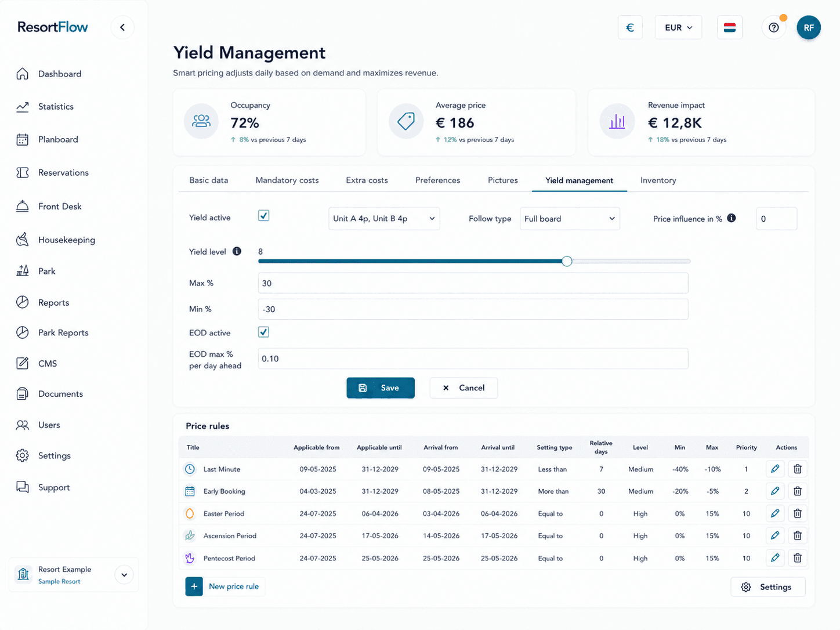Open the Unit A 4p, Unit B 4p dropdown

pyautogui.click(x=384, y=219)
